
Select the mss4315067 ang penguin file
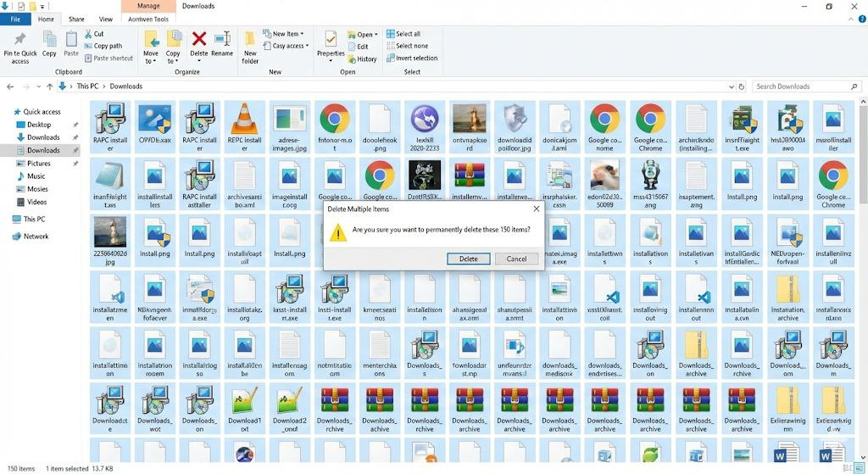(x=650, y=184)
